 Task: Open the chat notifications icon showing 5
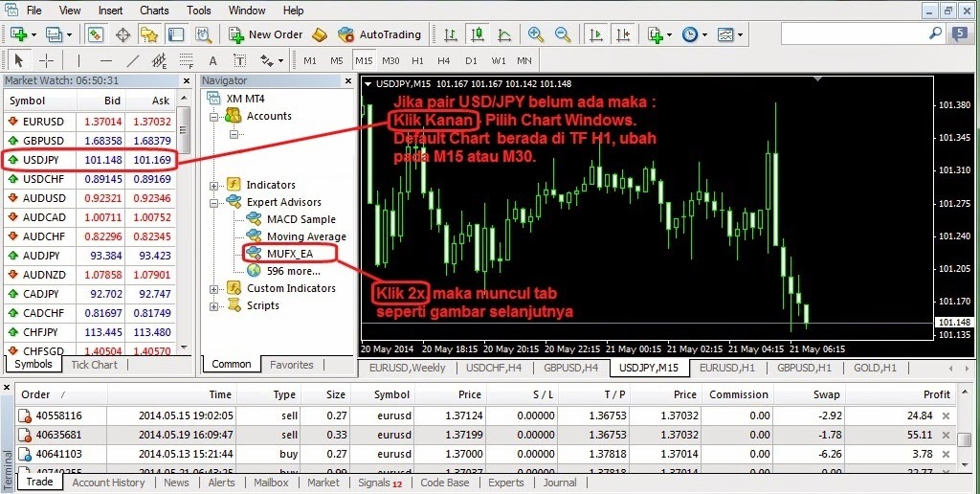coord(959,34)
